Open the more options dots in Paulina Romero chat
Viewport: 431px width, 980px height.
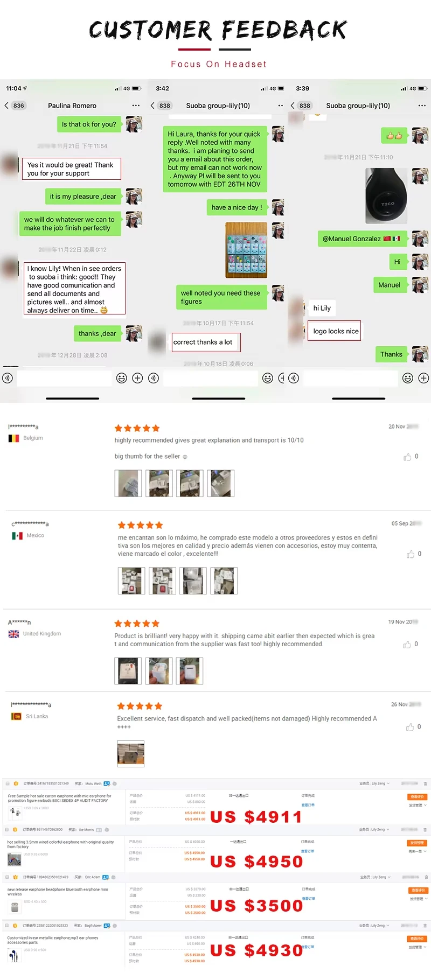[136, 106]
